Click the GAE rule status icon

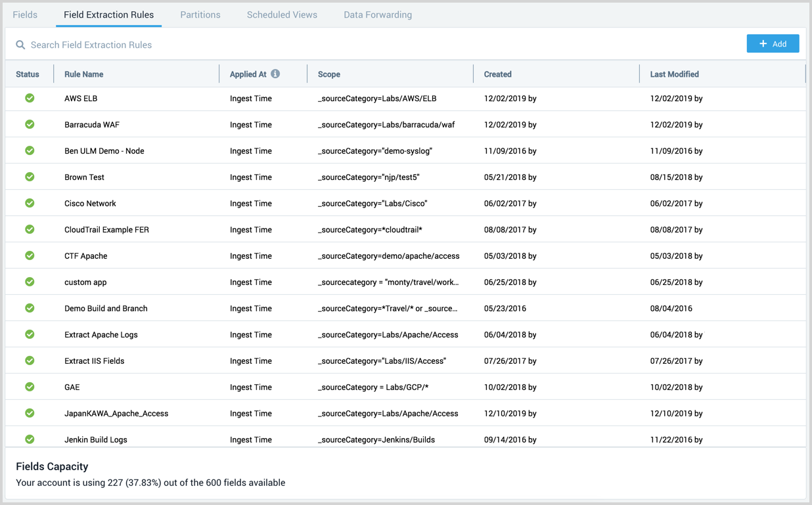click(30, 387)
